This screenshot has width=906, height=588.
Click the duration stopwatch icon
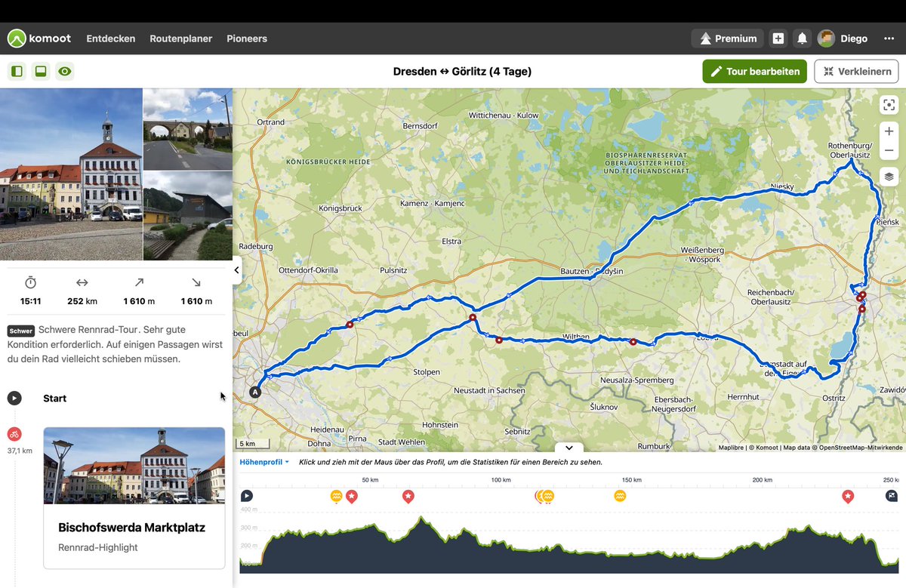(30, 282)
